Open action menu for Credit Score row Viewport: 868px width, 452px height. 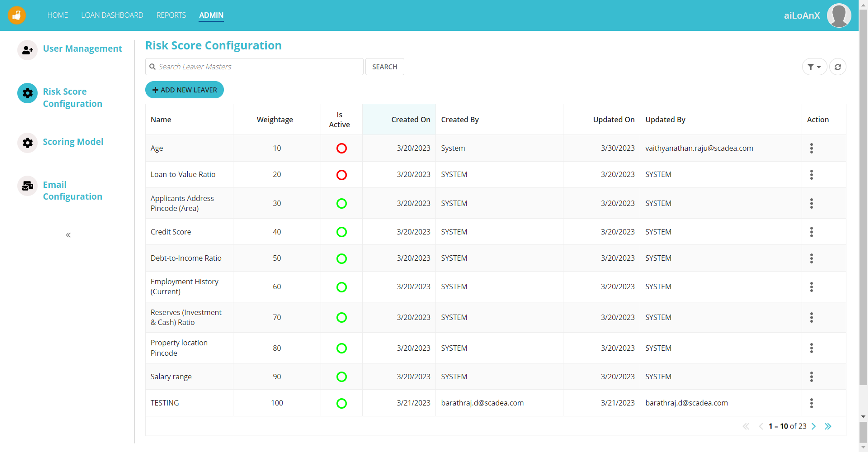tap(811, 232)
